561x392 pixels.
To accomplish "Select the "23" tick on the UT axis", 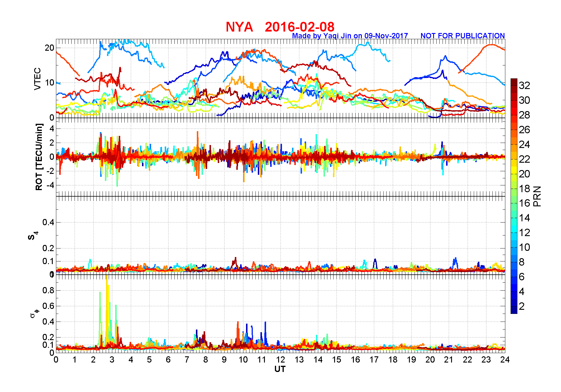I will 486,360.
